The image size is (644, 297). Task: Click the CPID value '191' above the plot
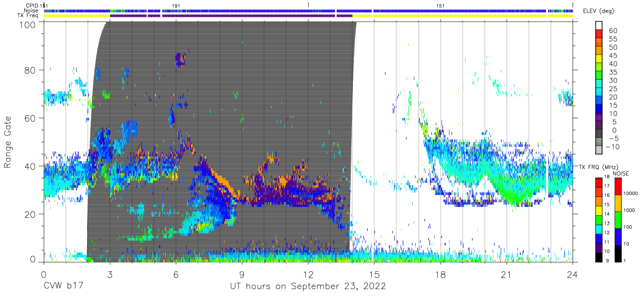coord(176,5)
